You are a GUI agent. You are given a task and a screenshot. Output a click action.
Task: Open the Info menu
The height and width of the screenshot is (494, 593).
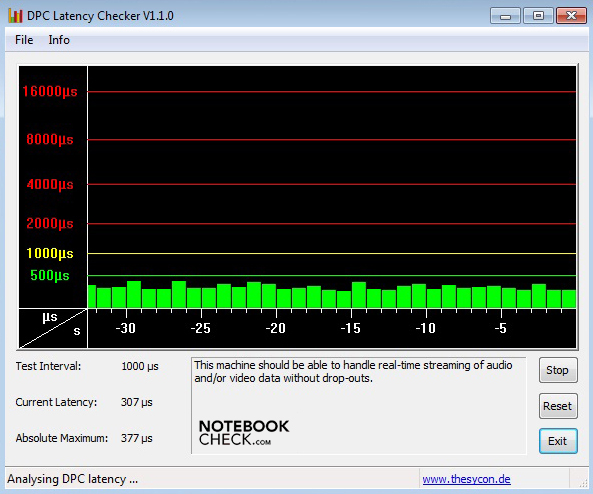tap(59, 40)
